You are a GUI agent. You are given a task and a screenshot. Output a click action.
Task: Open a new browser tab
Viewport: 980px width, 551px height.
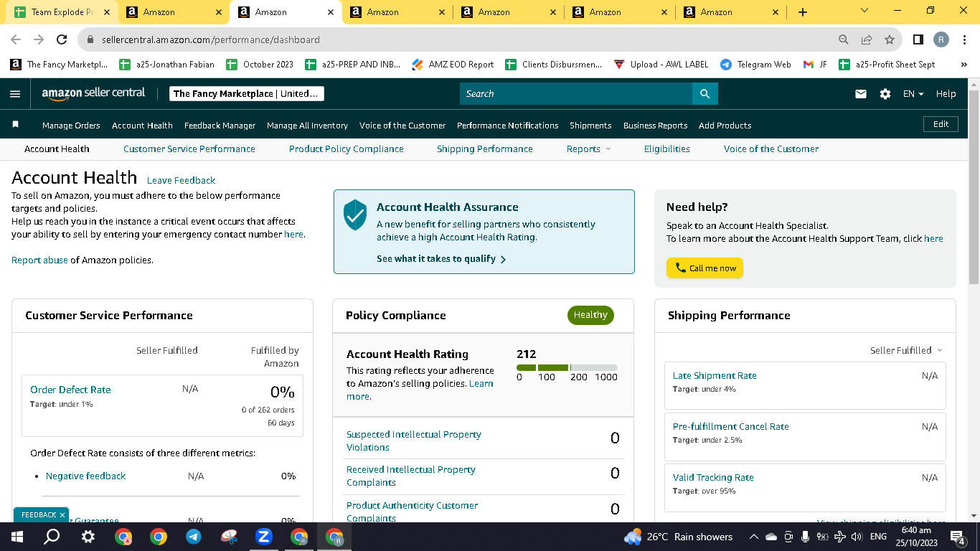click(802, 12)
